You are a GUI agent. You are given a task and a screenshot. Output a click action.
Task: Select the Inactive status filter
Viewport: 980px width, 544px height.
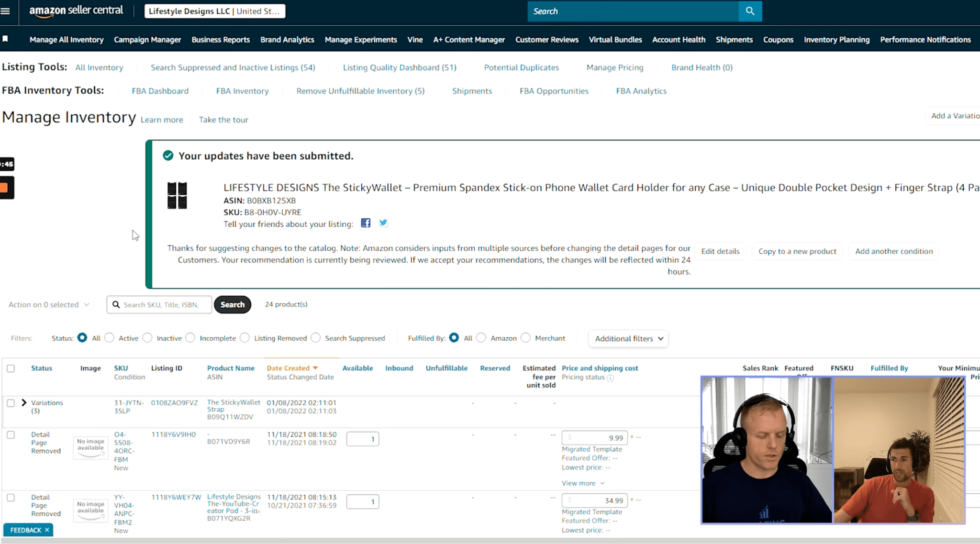[x=147, y=337]
